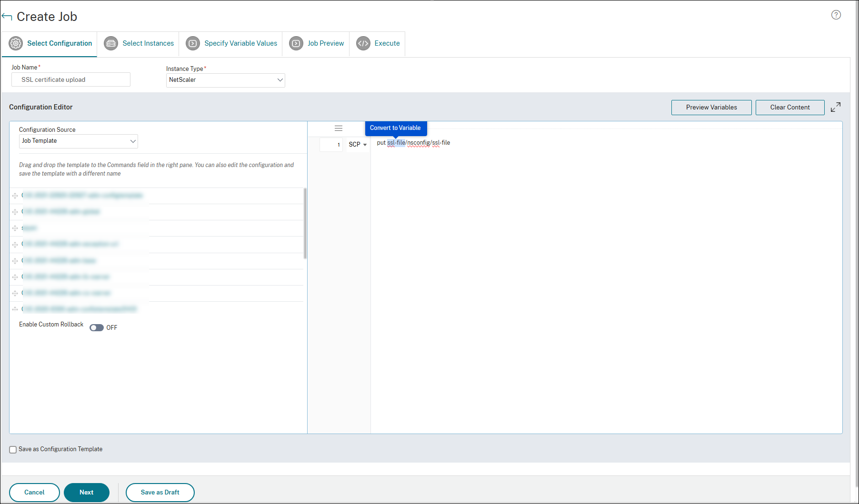Click the Job Name input field
The height and width of the screenshot is (504, 859).
point(71,79)
